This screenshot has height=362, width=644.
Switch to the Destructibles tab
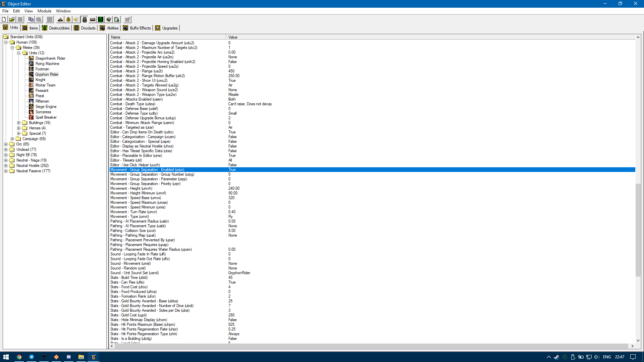[56, 28]
